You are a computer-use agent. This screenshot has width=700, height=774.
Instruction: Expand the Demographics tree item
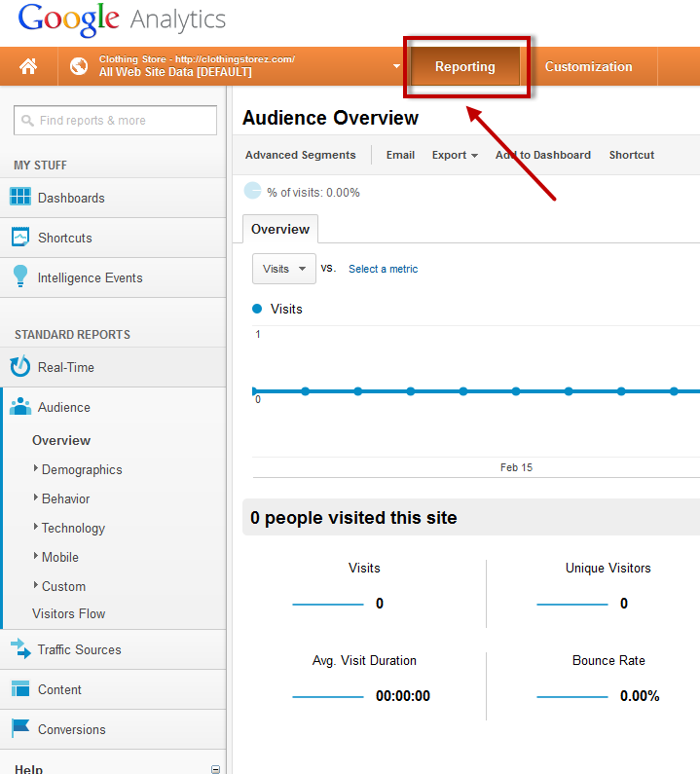36,469
